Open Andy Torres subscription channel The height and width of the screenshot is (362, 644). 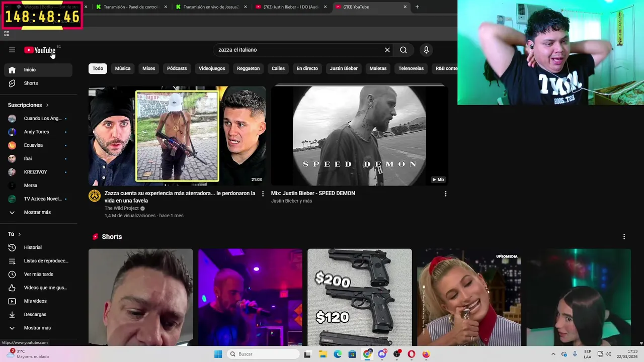[38, 132]
